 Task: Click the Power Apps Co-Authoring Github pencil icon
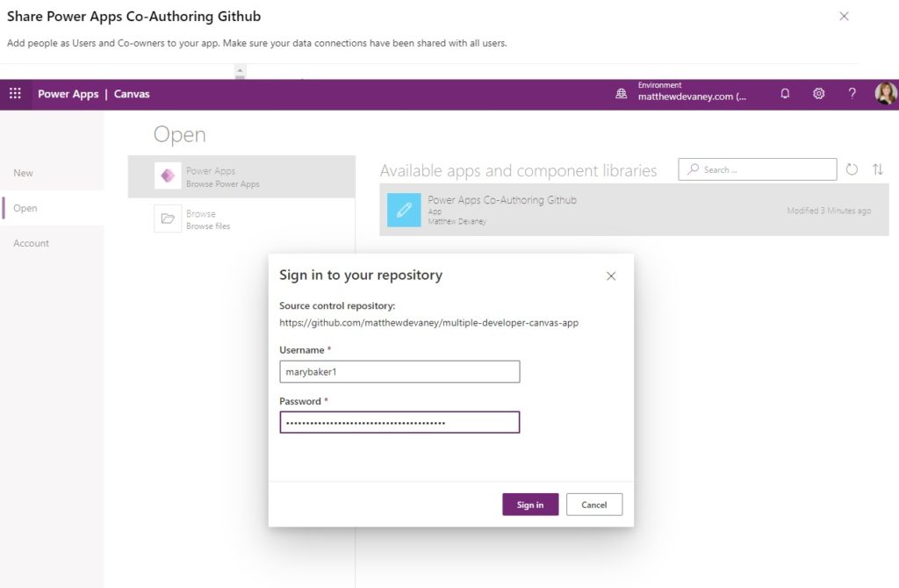click(402, 211)
